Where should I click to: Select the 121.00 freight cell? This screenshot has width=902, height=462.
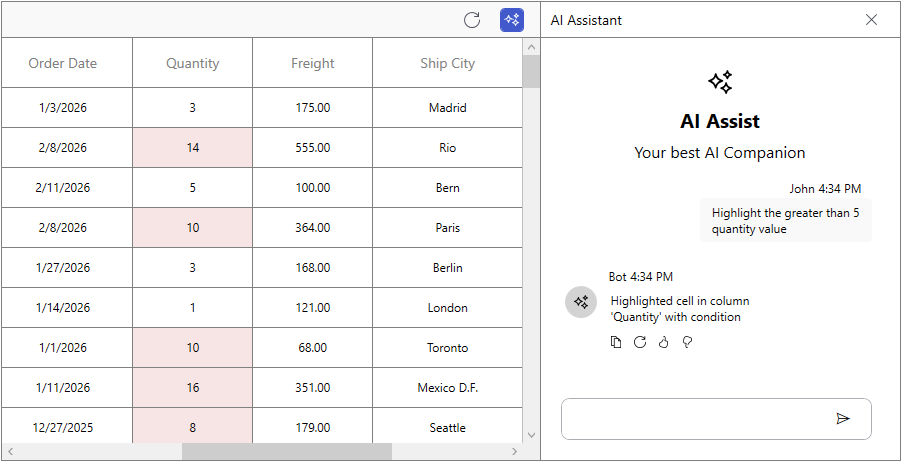tap(312, 308)
